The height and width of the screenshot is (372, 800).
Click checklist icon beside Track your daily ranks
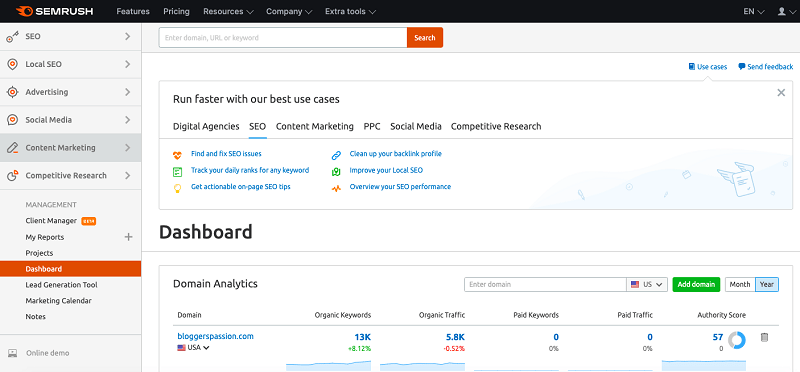178,171
